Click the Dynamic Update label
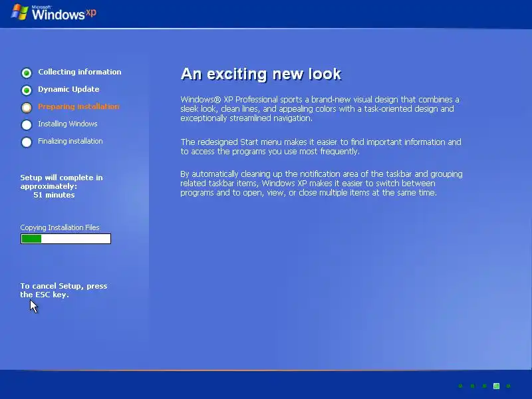 (x=68, y=89)
